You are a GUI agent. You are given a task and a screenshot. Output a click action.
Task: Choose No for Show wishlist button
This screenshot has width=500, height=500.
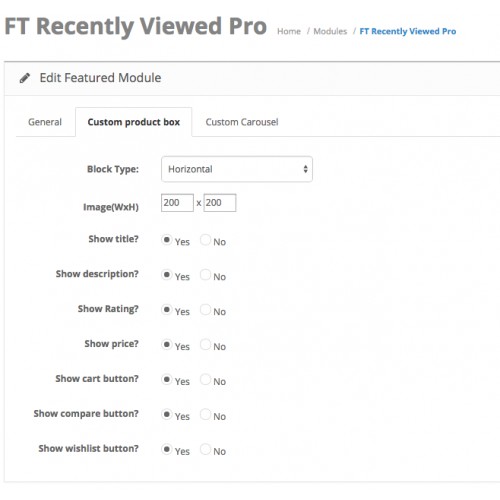205,449
